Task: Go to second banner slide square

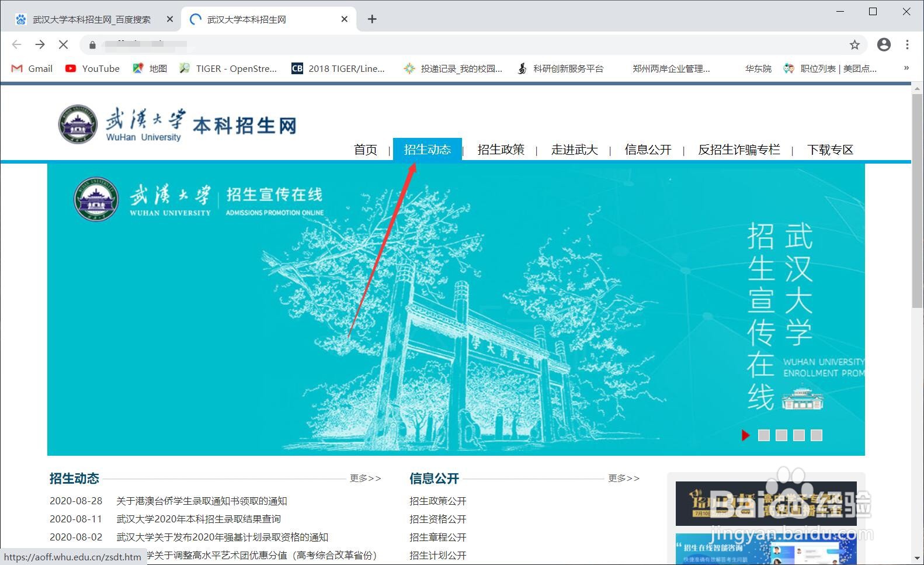Action: click(x=764, y=435)
